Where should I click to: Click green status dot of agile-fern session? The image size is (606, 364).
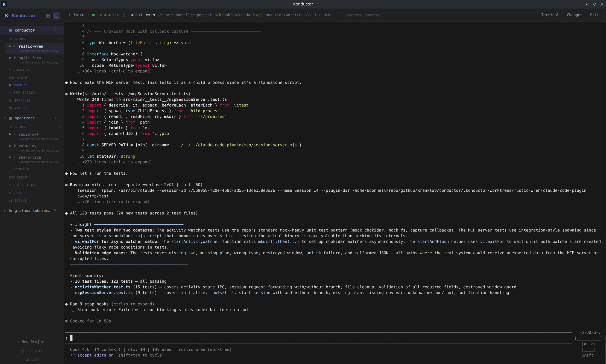[9, 58]
